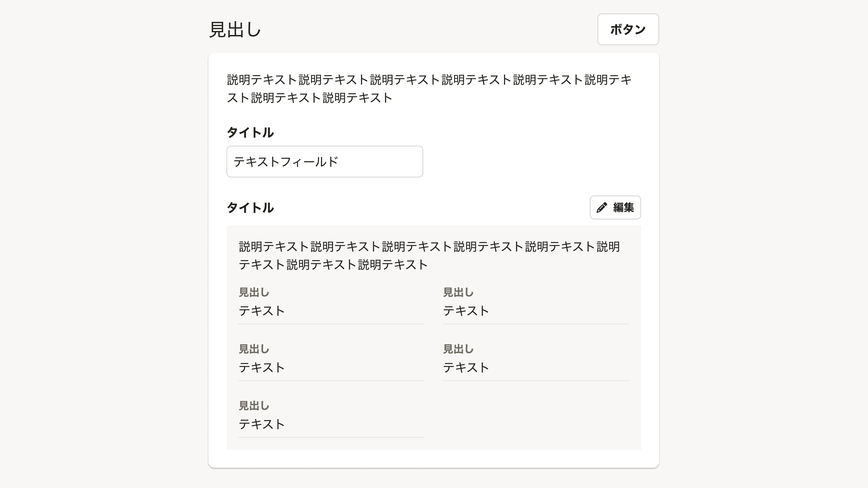
Task: Click the description paragraph above the first タイトル
Action: coord(429,89)
